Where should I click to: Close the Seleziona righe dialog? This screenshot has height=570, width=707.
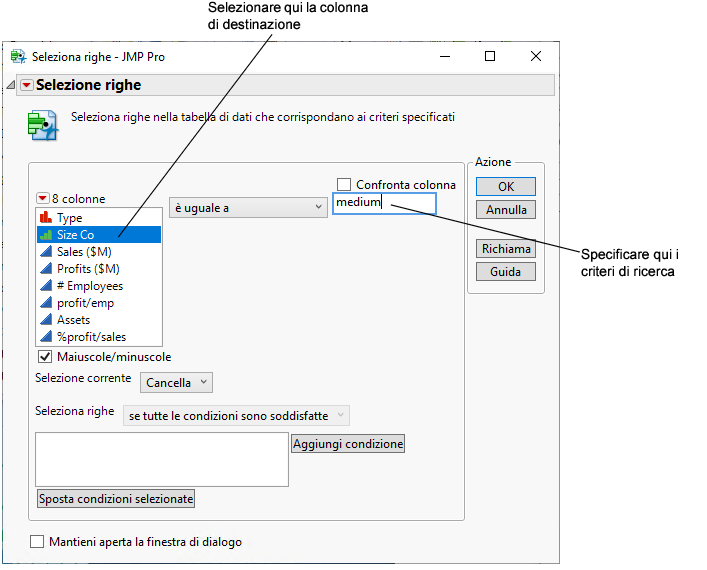536,56
